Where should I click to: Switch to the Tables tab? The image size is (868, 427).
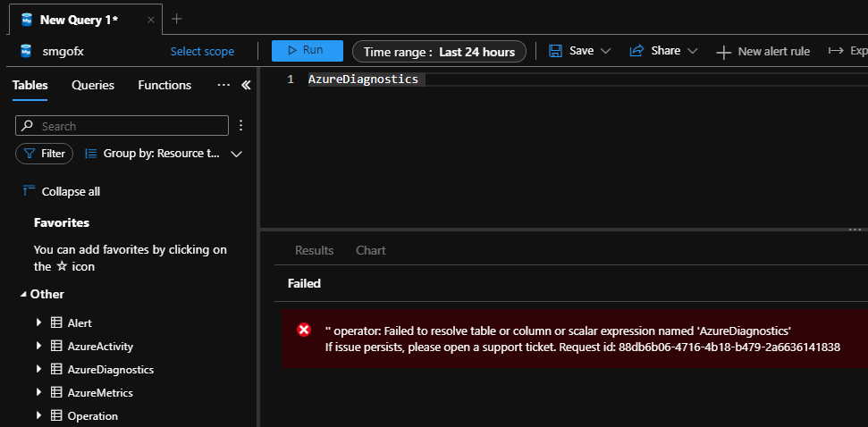29,85
